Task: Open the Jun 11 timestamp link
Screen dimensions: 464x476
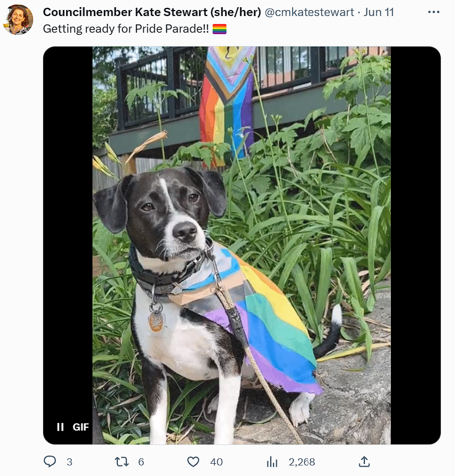Action: (379, 12)
